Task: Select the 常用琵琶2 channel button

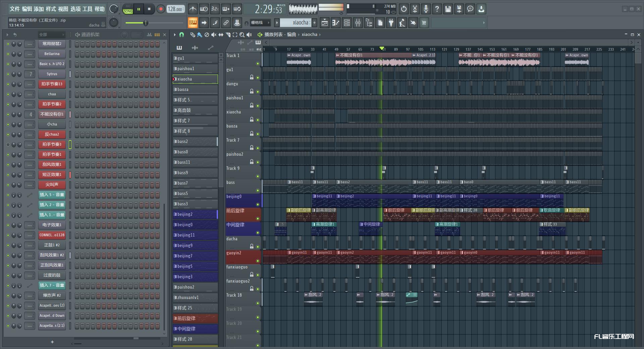Action: [x=52, y=44]
